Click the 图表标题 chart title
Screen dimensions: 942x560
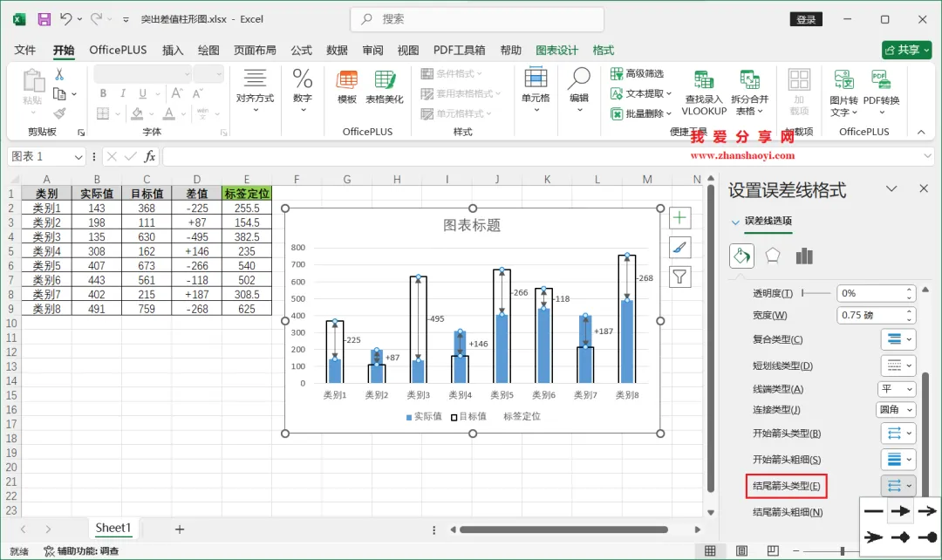(472, 225)
